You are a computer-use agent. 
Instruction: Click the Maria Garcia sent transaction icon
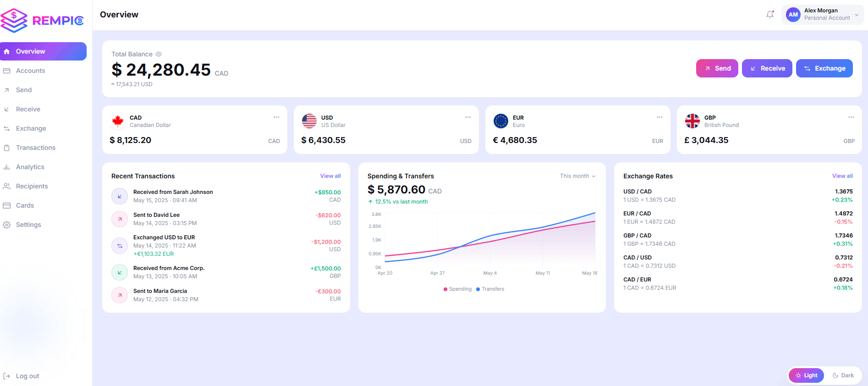(120, 295)
